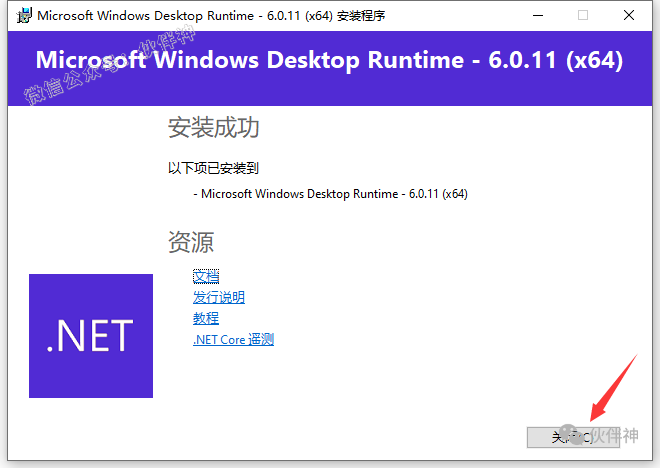The image size is (660, 468).
Task: Click the 以下项已安装到 text
Action: [x=213, y=168]
